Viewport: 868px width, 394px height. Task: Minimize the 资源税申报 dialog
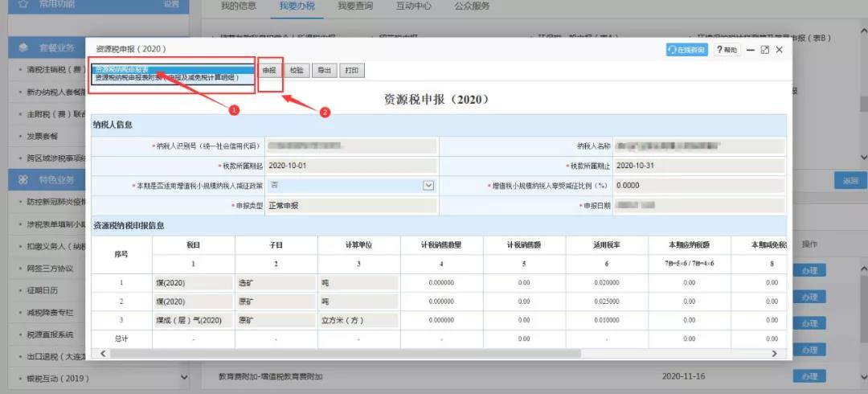(751, 50)
